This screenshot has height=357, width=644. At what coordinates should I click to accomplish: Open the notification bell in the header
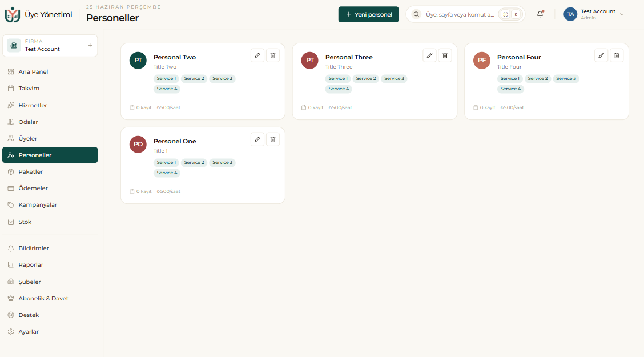[x=540, y=14]
